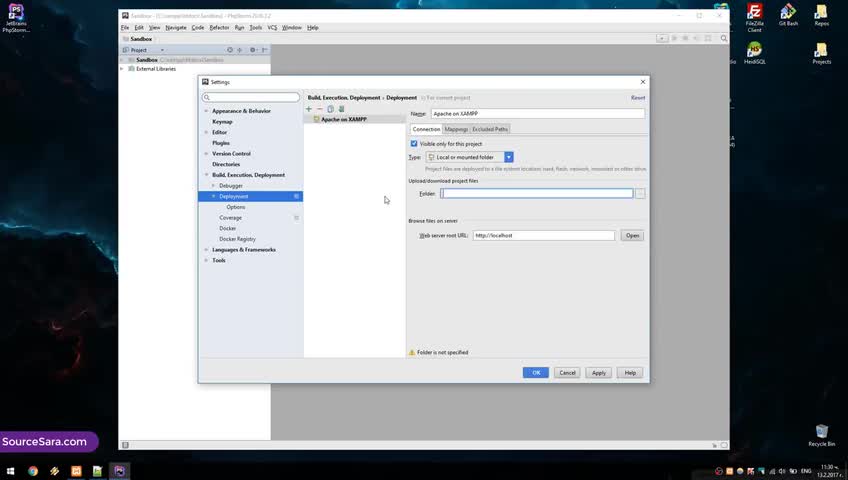
Task: Open the gear settings icon in Project panel
Action: coord(253,50)
